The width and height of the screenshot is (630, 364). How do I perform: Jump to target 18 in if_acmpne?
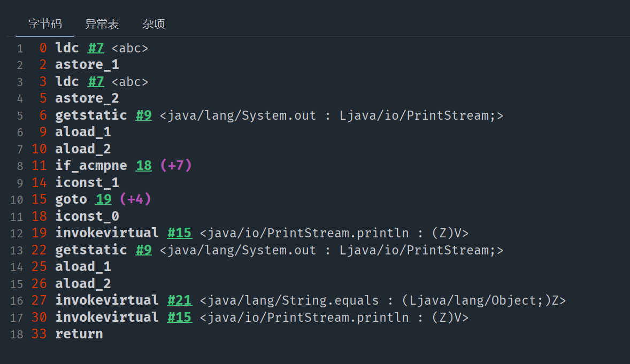click(143, 166)
